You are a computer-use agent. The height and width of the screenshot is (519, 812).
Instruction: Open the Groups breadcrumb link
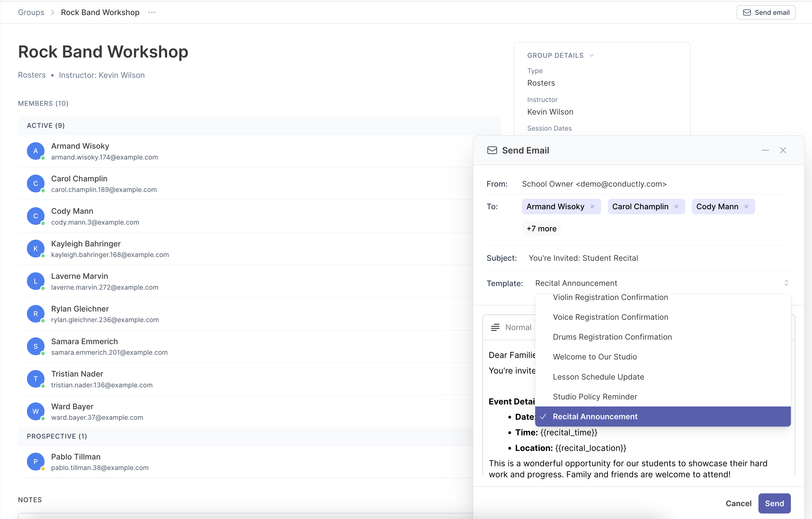(x=31, y=12)
